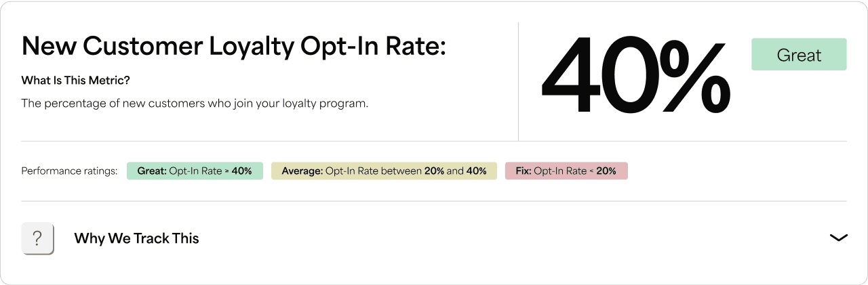Screen dimensions: 868x285
Task: Select the green Great status badge
Action: (799, 55)
